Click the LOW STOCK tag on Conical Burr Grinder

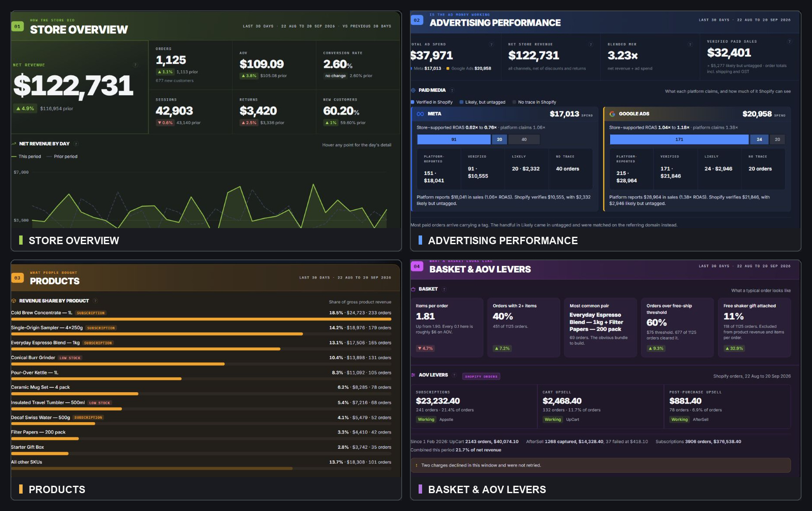tap(70, 358)
